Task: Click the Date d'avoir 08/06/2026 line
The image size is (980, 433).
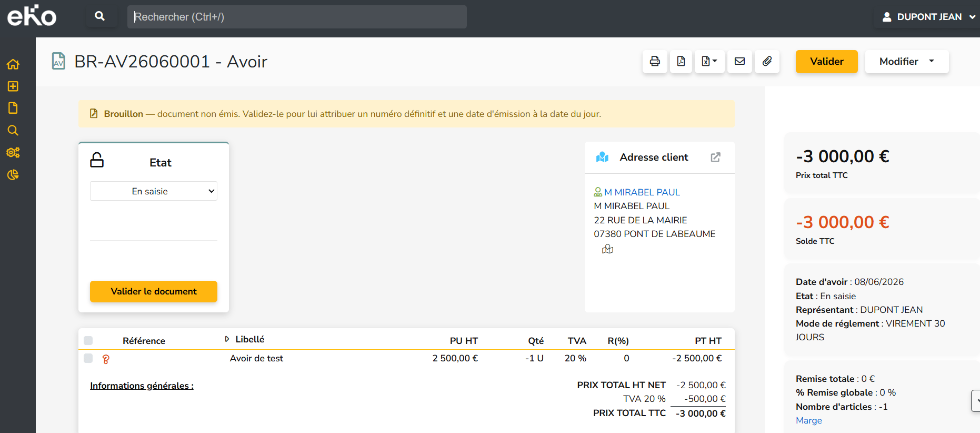Action: point(849,282)
